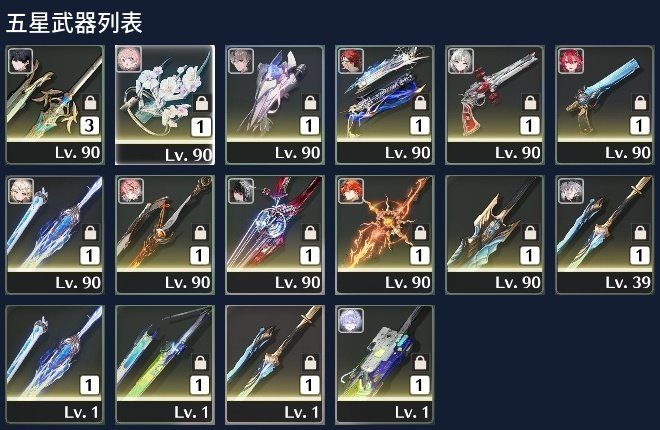Select the pale purple rectifier with blonde avatar

275,105
